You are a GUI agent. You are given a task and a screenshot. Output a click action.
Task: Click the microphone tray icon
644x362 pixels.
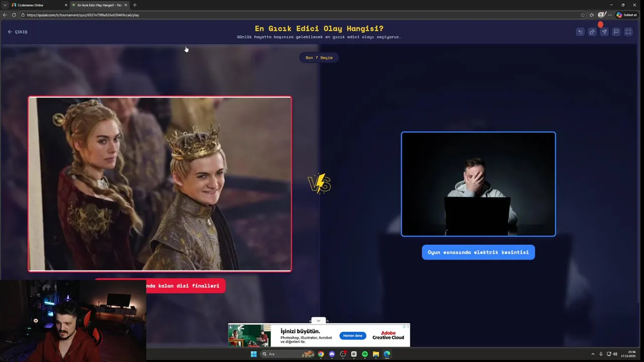coord(601,354)
